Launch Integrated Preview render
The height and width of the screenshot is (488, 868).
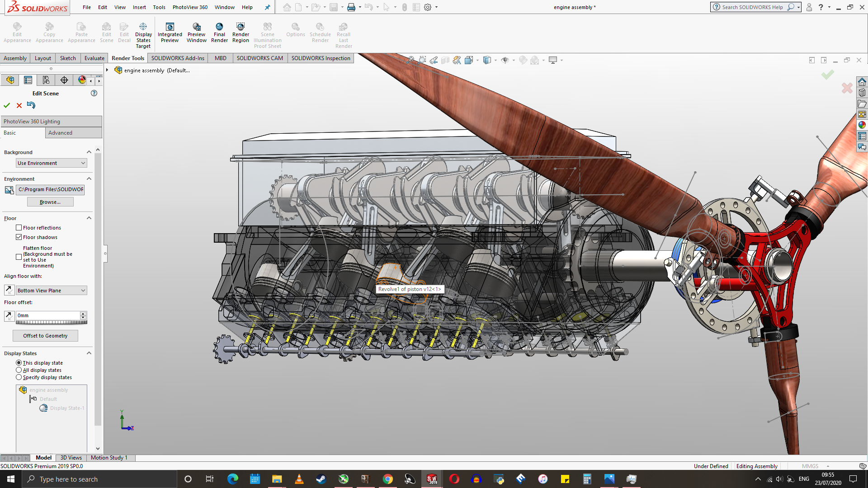170,33
